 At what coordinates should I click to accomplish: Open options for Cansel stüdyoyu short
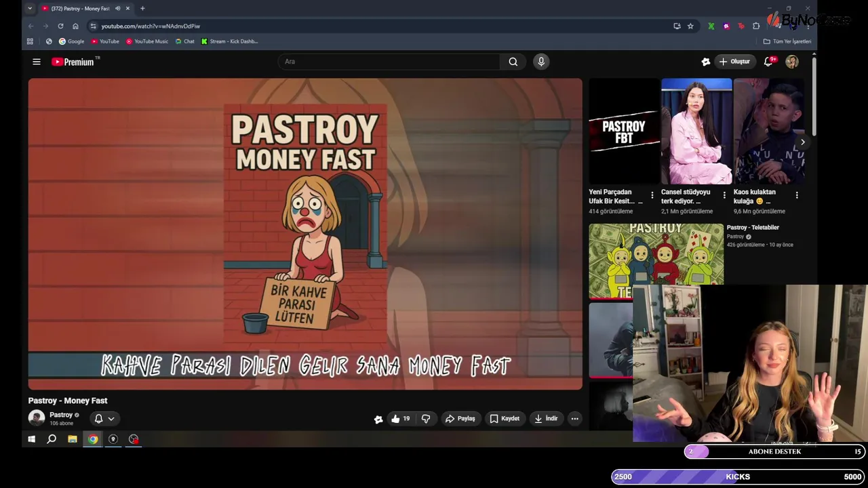[x=724, y=195]
